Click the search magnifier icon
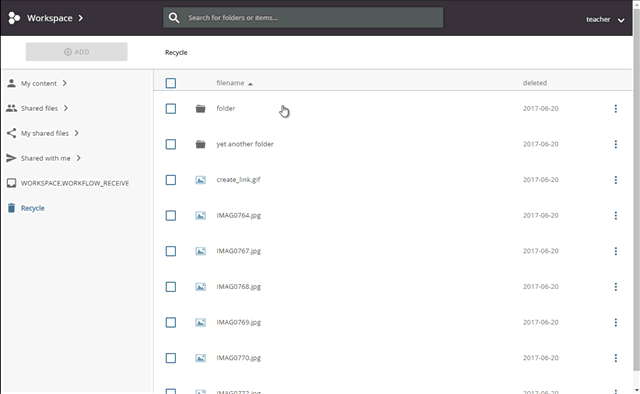Screen dimensions: 640x394 coord(174,18)
